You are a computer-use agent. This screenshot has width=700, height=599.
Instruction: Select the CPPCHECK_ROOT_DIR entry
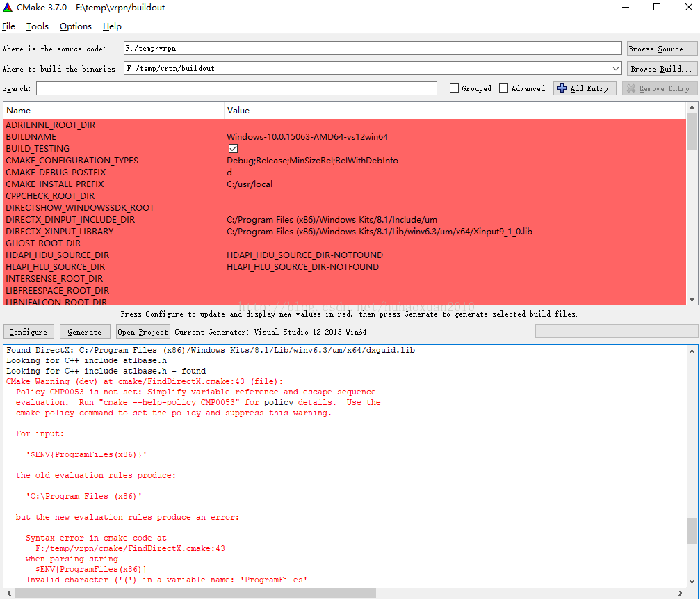pos(50,196)
